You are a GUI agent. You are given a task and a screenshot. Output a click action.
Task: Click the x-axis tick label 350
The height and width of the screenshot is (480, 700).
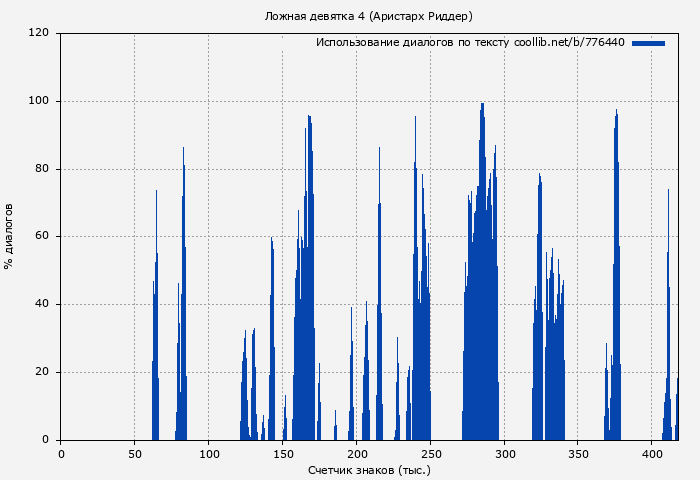pyautogui.click(x=578, y=453)
